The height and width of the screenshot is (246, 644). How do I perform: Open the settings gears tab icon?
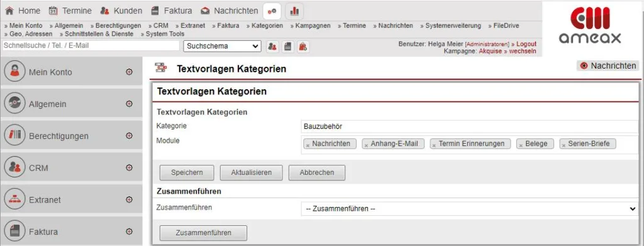[x=272, y=11]
